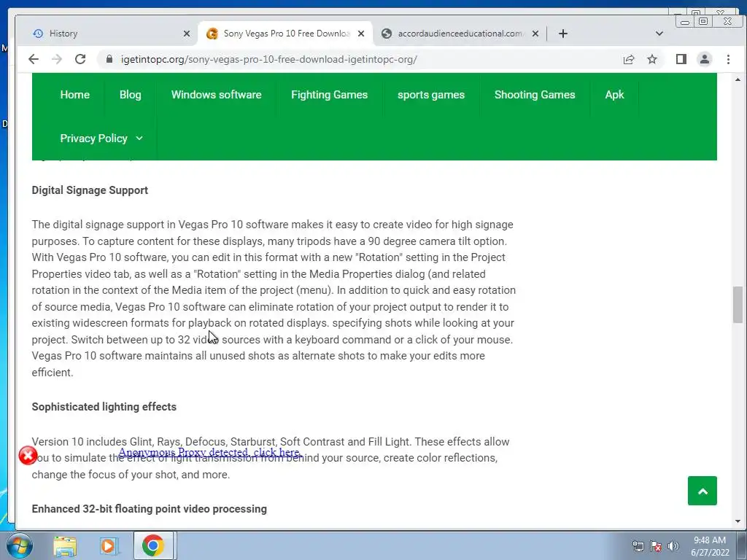Open the Apk menu item

point(614,95)
